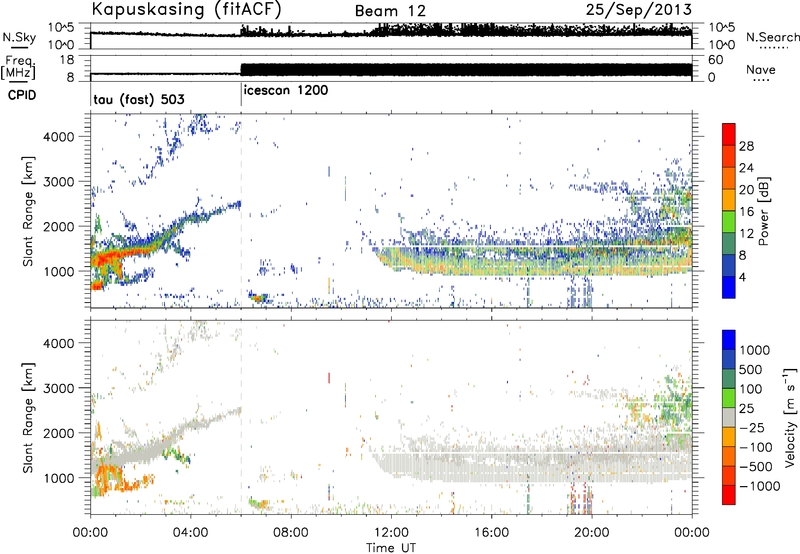Click the 'N.Search' legend label

pyautogui.click(x=772, y=37)
